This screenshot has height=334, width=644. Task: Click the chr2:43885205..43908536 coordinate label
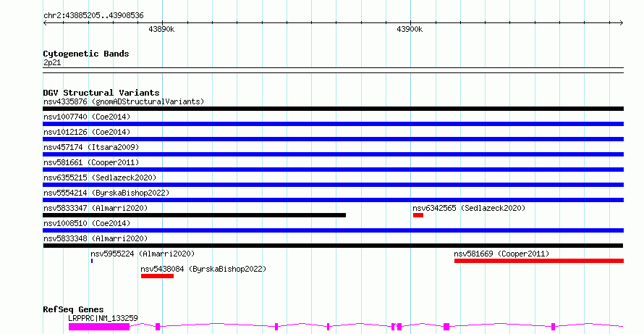tap(93, 16)
